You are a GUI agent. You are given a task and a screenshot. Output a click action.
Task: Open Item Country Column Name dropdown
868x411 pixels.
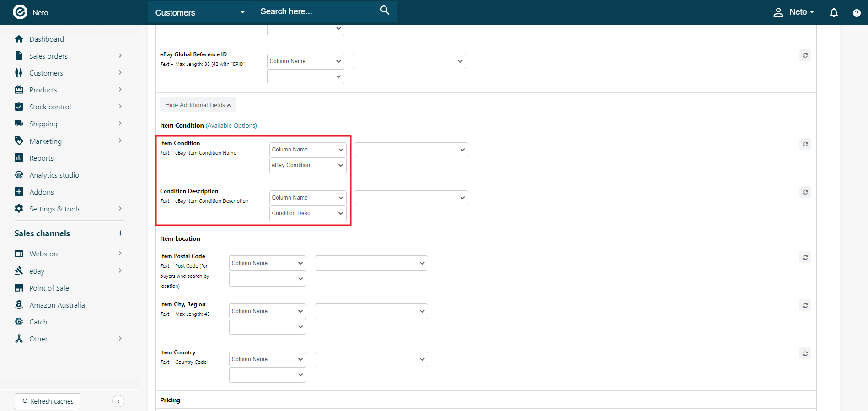pos(268,359)
